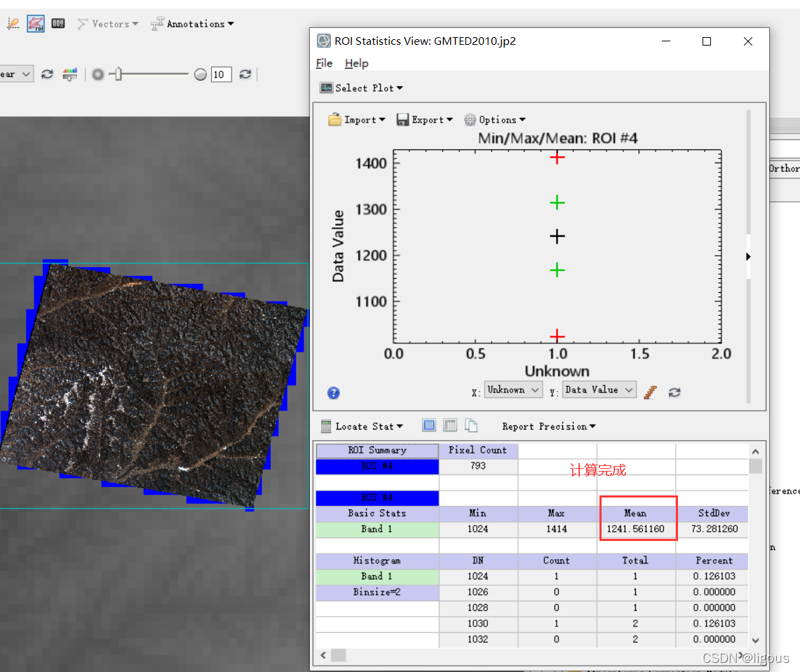800x672 pixels.
Task: Click the ROI Statistics window icon
Action: [x=323, y=41]
